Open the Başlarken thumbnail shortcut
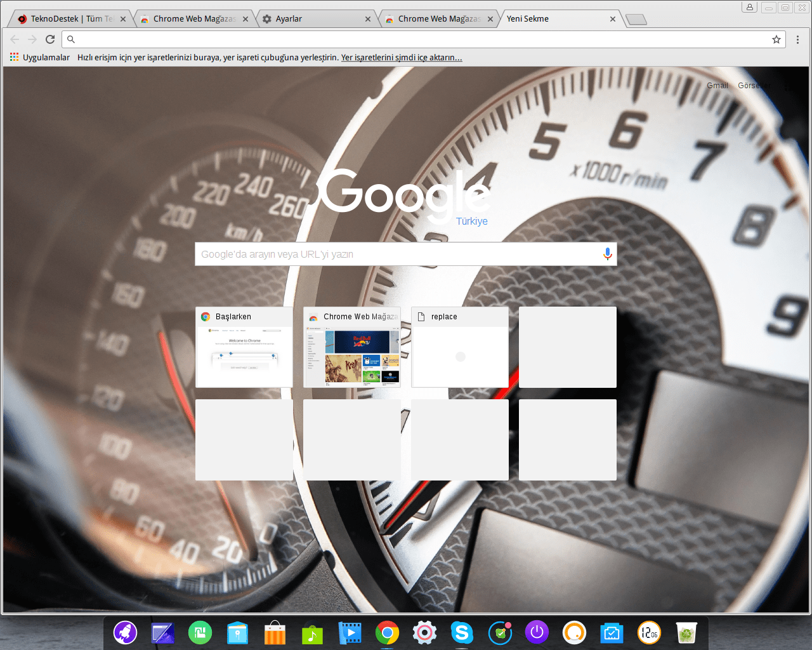 (x=244, y=347)
